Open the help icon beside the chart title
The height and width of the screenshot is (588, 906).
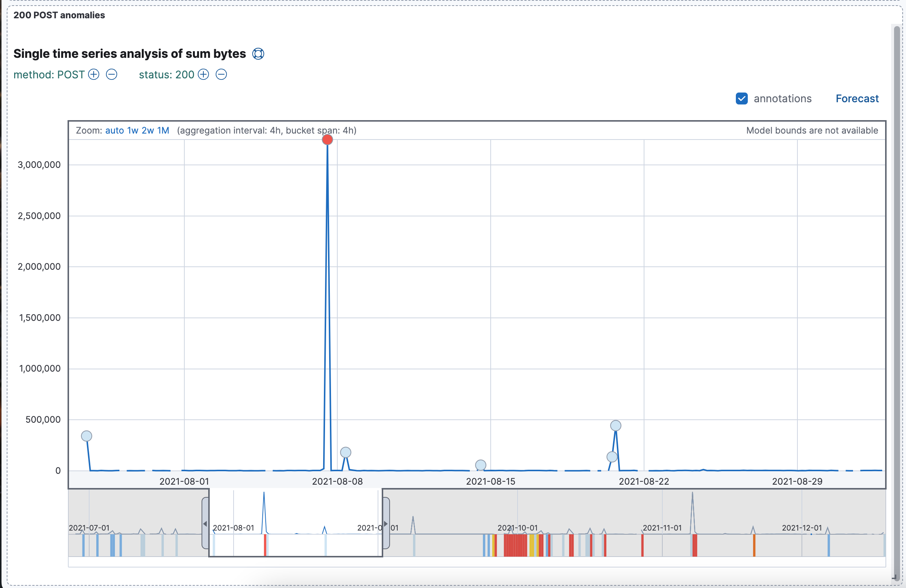(258, 54)
